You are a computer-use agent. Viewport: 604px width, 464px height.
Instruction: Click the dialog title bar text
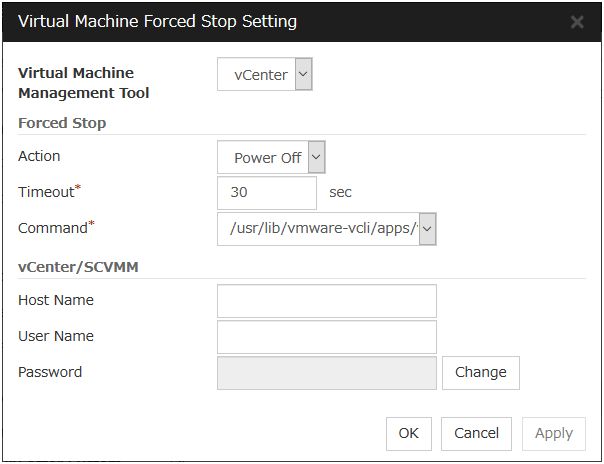(157, 21)
